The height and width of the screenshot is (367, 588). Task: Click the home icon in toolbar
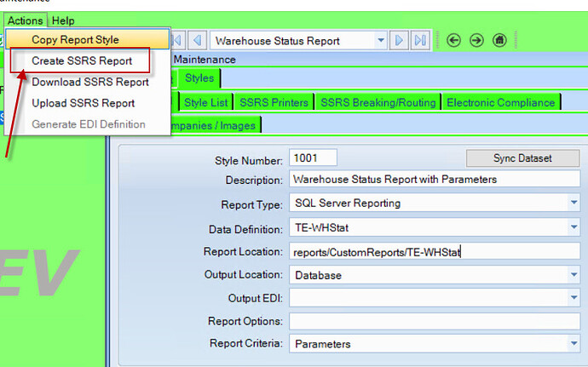click(x=499, y=40)
